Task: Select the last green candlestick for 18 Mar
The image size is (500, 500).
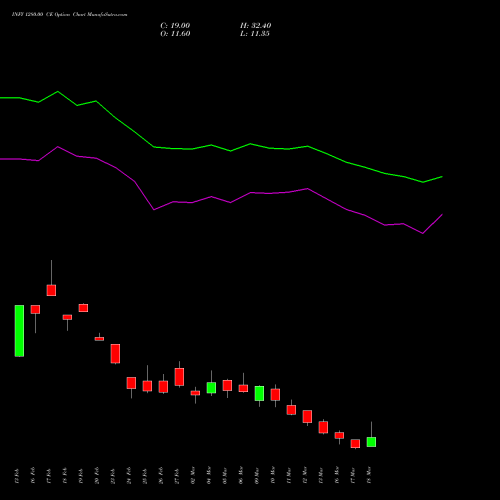Action: click(x=371, y=435)
